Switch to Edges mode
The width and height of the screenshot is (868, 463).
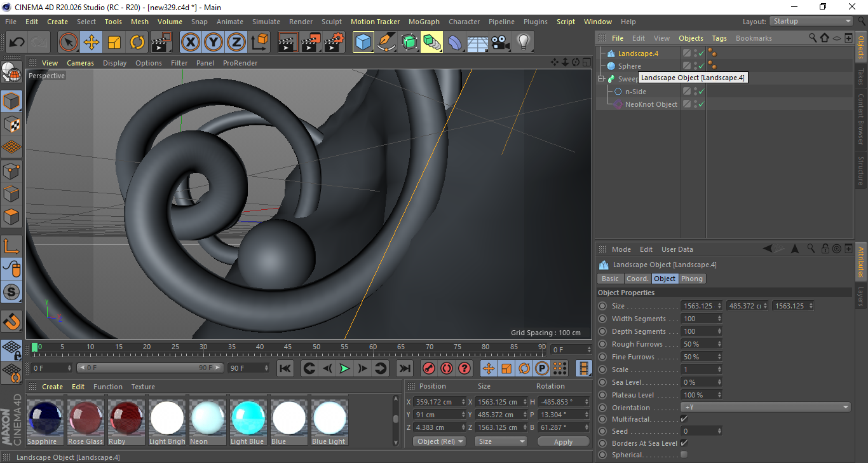(11, 193)
